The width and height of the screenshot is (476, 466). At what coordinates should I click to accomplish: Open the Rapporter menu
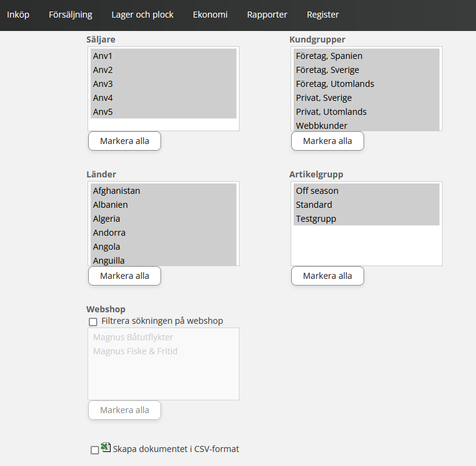pos(267,15)
